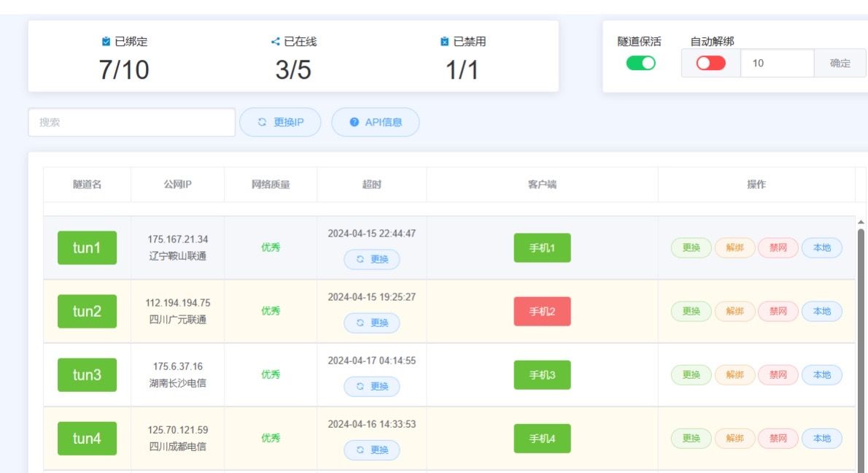Click the 更换IP refresh button

click(x=280, y=123)
